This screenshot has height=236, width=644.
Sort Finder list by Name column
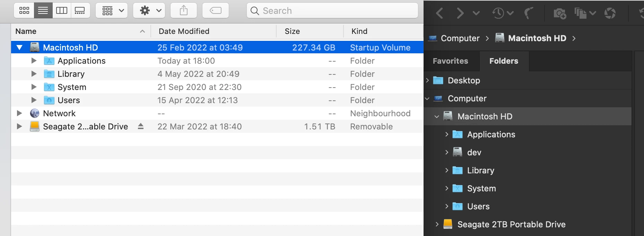(x=81, y=31)
